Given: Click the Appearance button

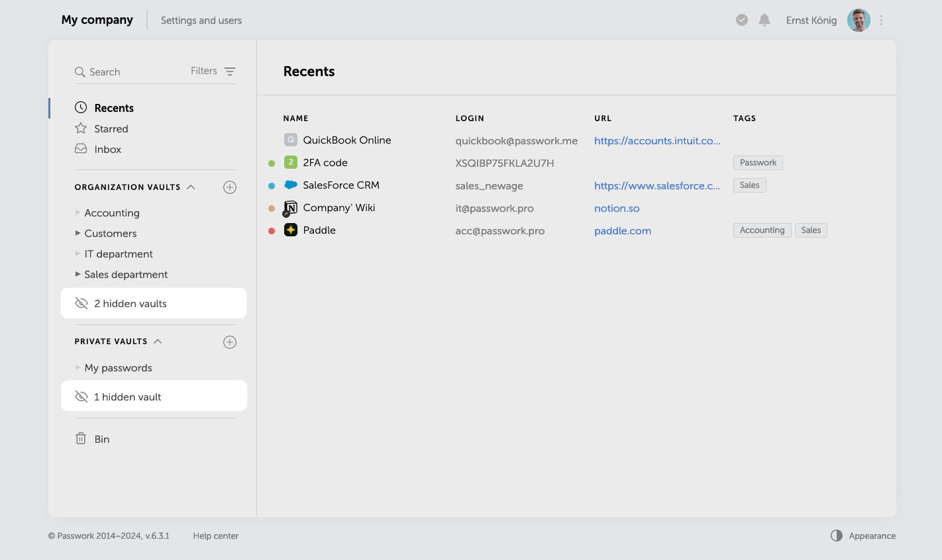Looking at the screenshot, I should point(863,536).
